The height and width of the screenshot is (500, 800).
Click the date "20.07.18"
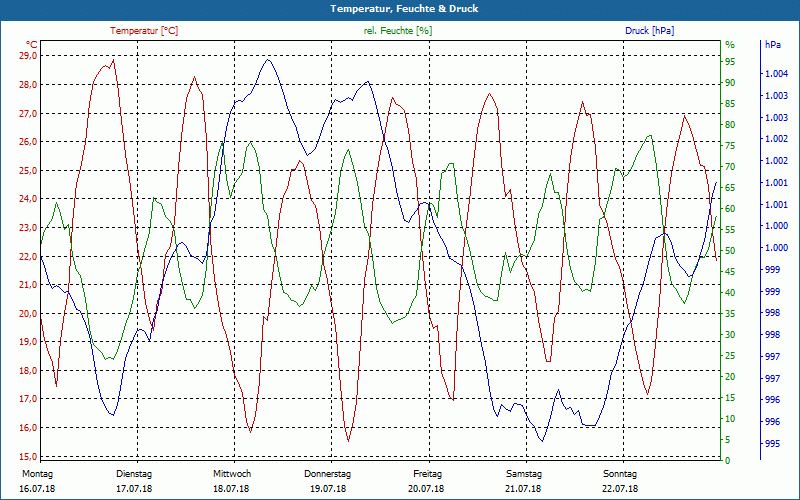(426, 489)
